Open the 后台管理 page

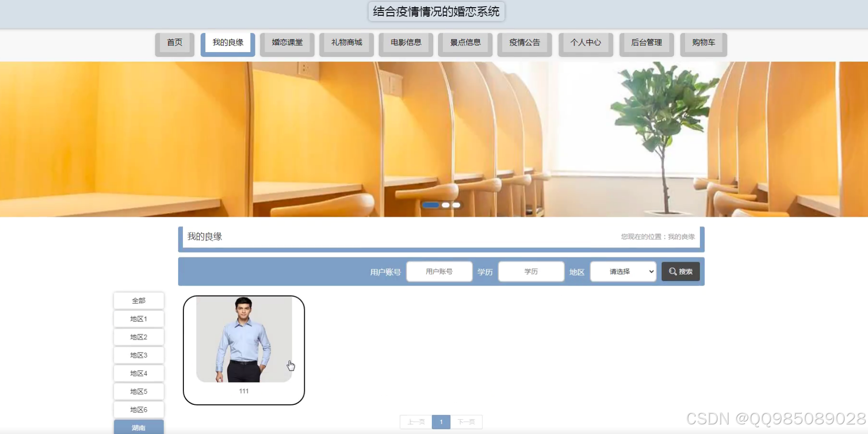[x=646, y=42]
